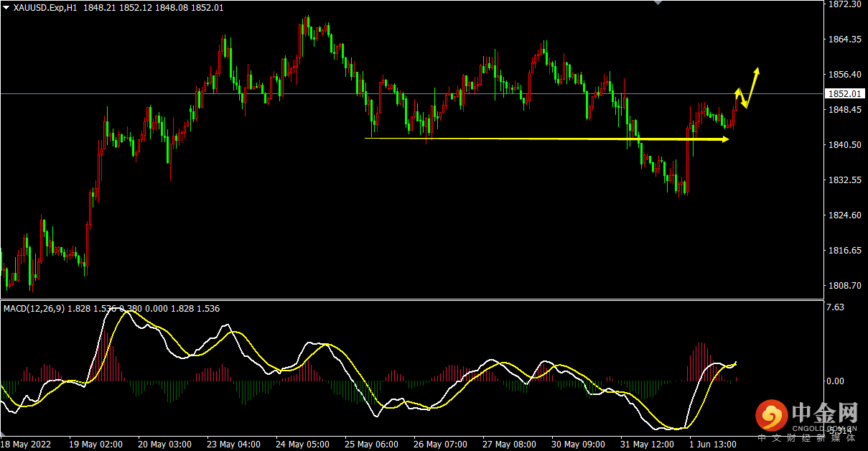Screen dimensions: 868x451
Task: Click the 1840.50 price axis label
Action: (844, 145)
